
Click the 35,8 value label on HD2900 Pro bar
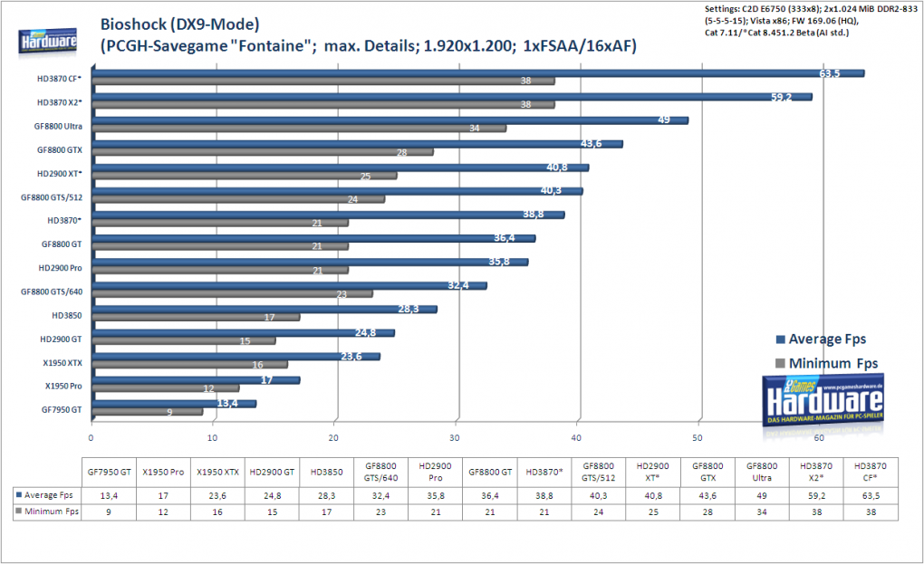click(x=499, y=262)
